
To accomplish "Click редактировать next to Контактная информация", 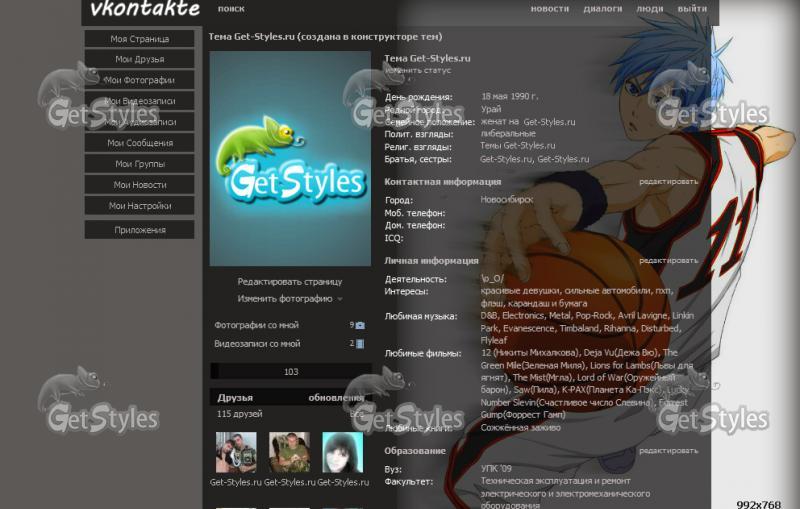I will click(668, 182).
